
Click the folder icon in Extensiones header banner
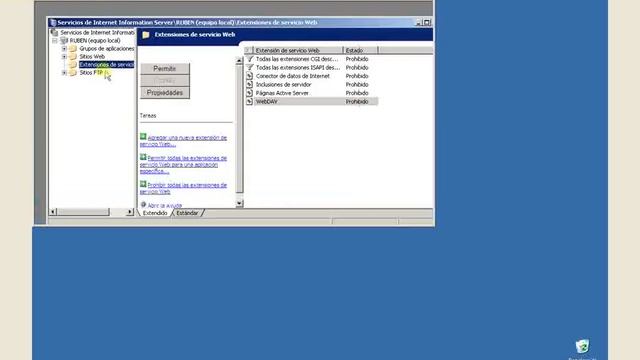[x=146, y=35]
